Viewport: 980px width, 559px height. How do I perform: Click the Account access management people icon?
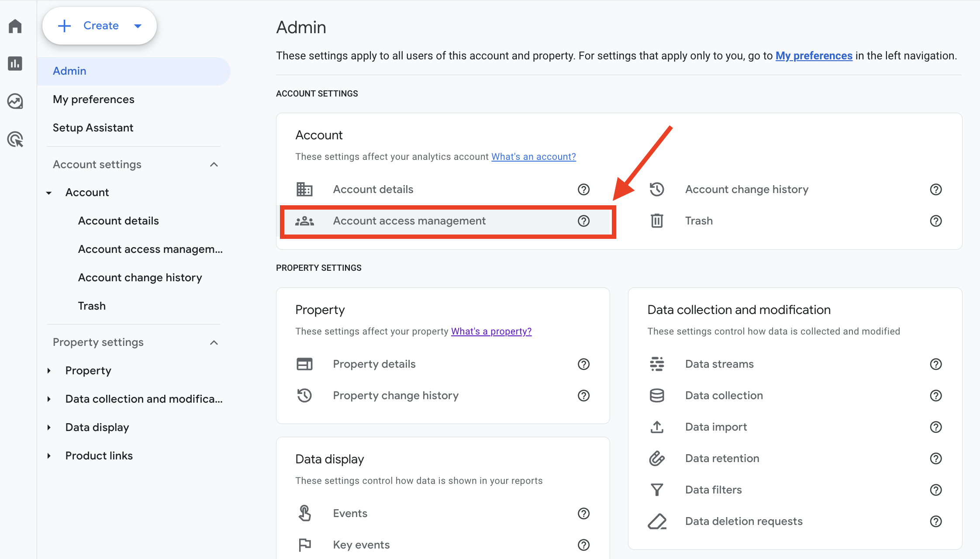(304, 221)
